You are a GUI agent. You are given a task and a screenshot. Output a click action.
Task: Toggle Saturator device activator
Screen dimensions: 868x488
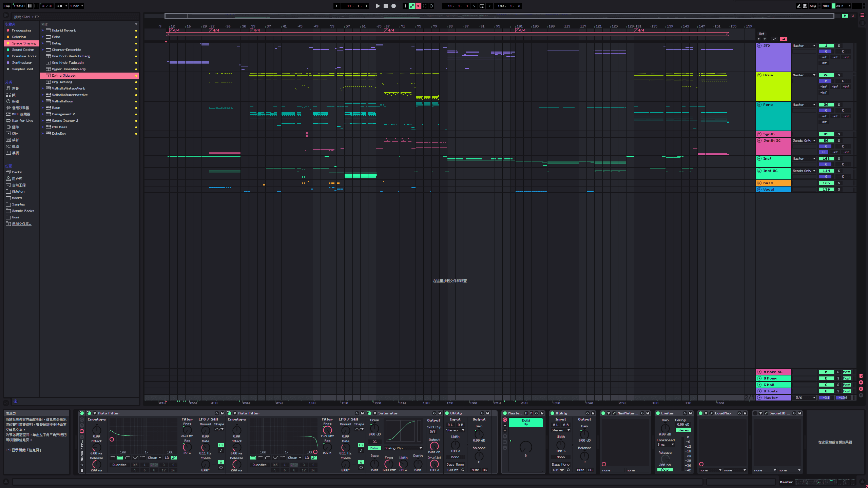point(369,413)
